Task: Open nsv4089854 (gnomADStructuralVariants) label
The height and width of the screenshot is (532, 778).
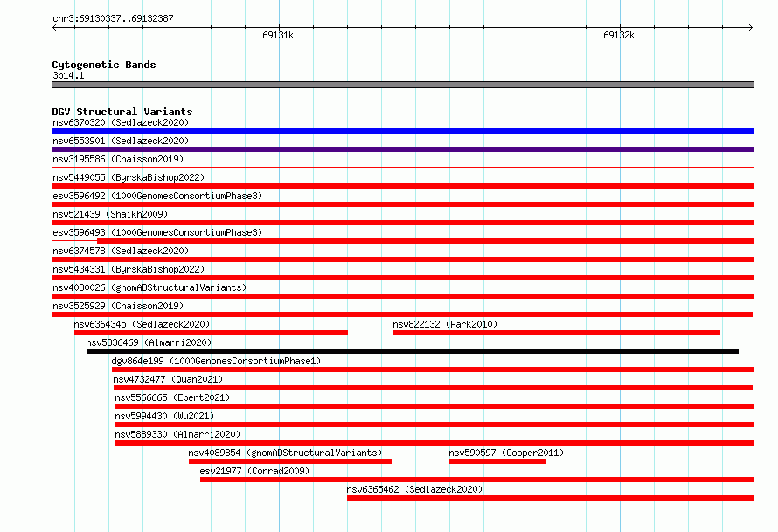Action: (285, 453)
